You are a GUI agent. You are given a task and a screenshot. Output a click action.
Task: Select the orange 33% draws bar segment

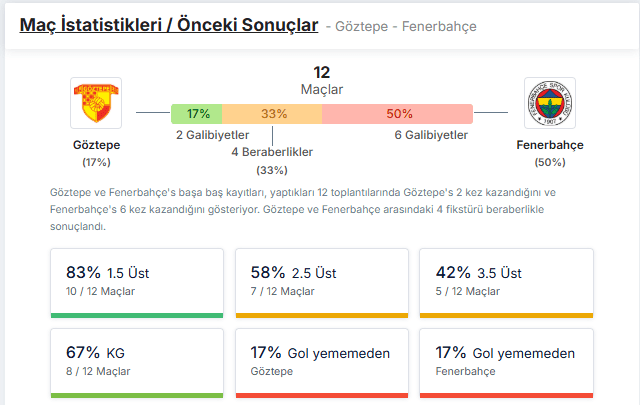tap(272, 114)
